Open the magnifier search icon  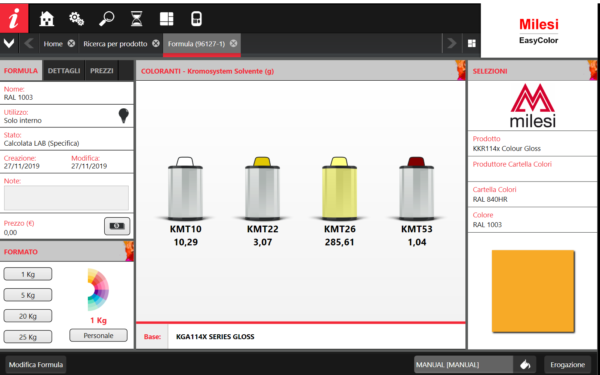(106, 18)
